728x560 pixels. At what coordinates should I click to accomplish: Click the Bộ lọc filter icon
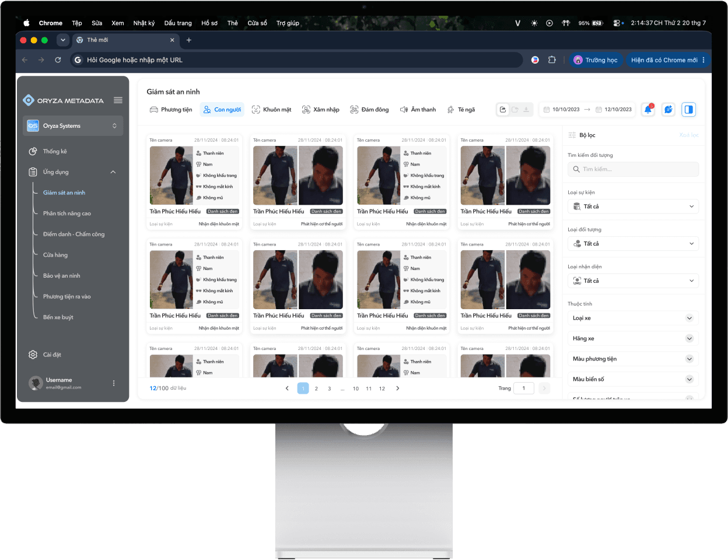(x=572, y=135)
